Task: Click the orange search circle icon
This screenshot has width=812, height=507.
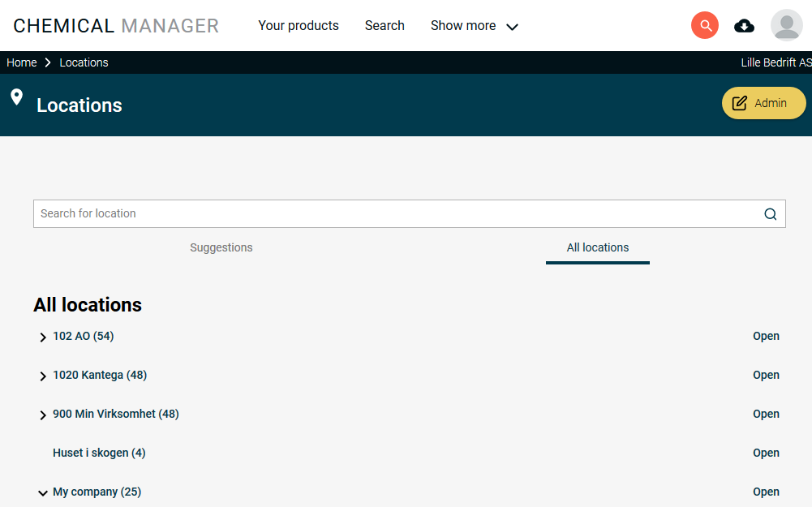Action: [x=705, y=25]
